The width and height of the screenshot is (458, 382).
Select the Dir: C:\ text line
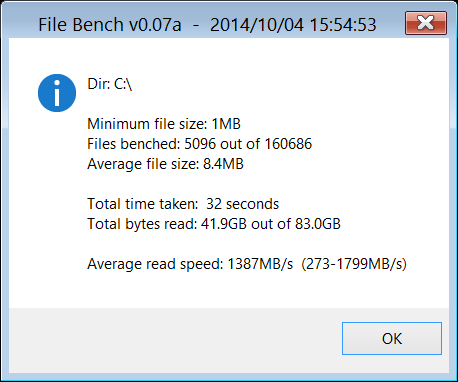click(x=110, y=84)
